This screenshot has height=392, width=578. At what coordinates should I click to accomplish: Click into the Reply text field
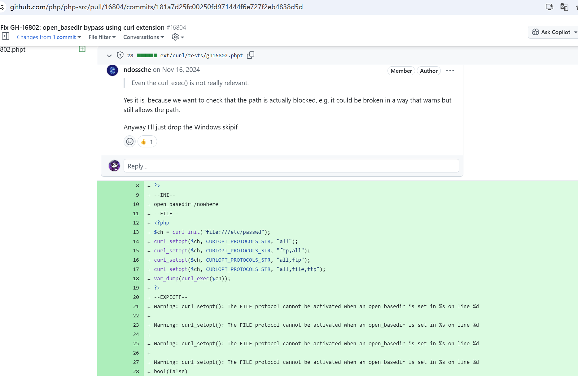point(291,166)
